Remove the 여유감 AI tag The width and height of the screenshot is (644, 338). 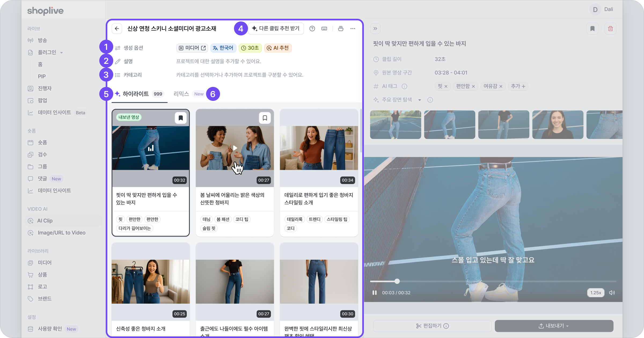click(501, 86)
